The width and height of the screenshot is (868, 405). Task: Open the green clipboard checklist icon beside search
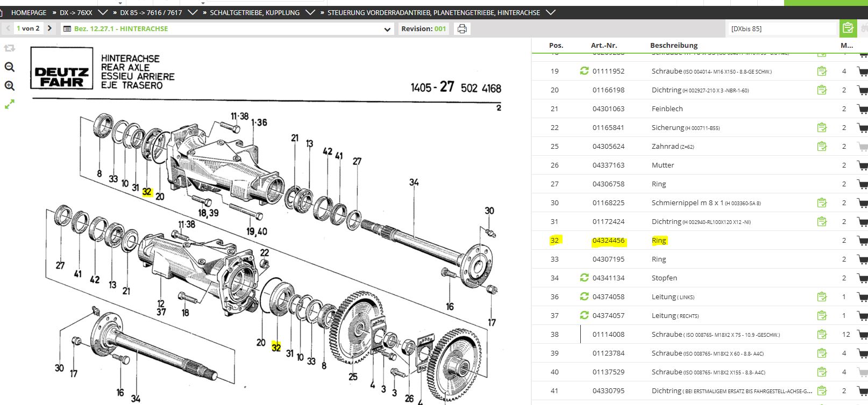848,28
